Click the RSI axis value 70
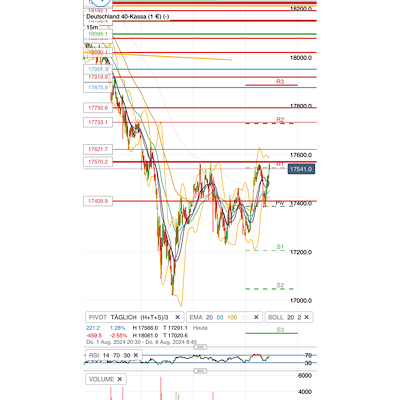Viewport: 400px width, 400px height. (x=308, y=355)
